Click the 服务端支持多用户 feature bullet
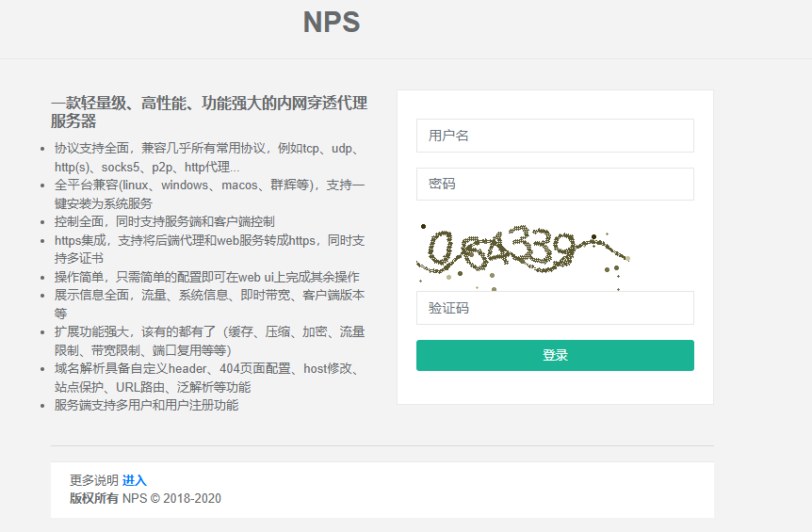Screen dimensions: 812x532 pyautogui.click(x=146, y=405)
